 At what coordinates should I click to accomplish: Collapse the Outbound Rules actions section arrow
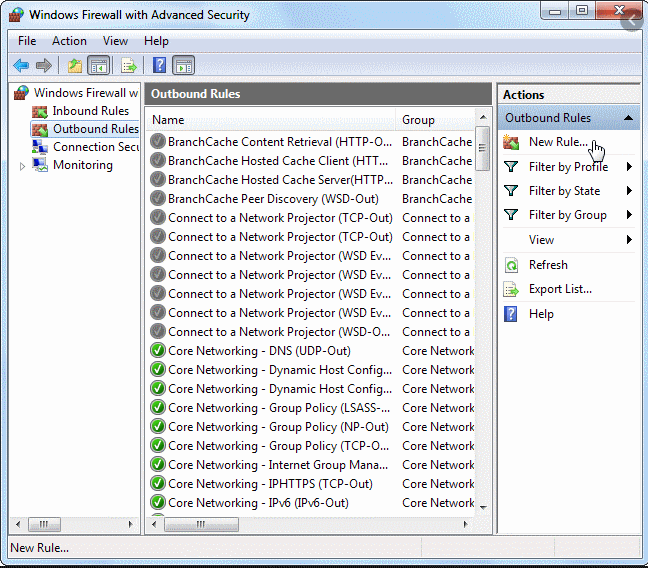click(x=628, y=118)
